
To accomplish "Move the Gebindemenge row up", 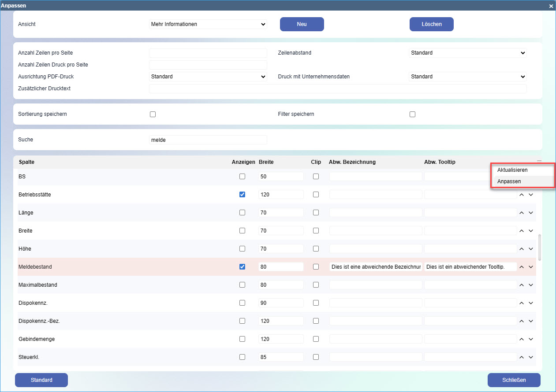I will pyautogui.click(x=521, y=339).
